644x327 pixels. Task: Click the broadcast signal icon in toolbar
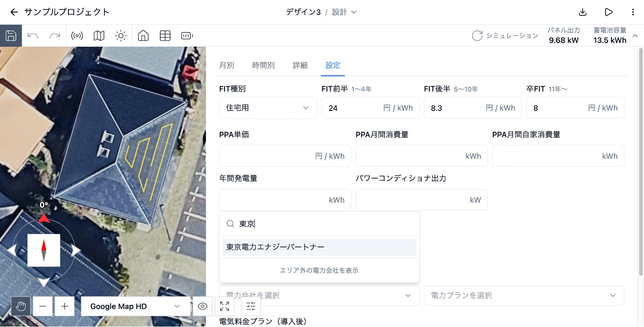coord(77,36)
